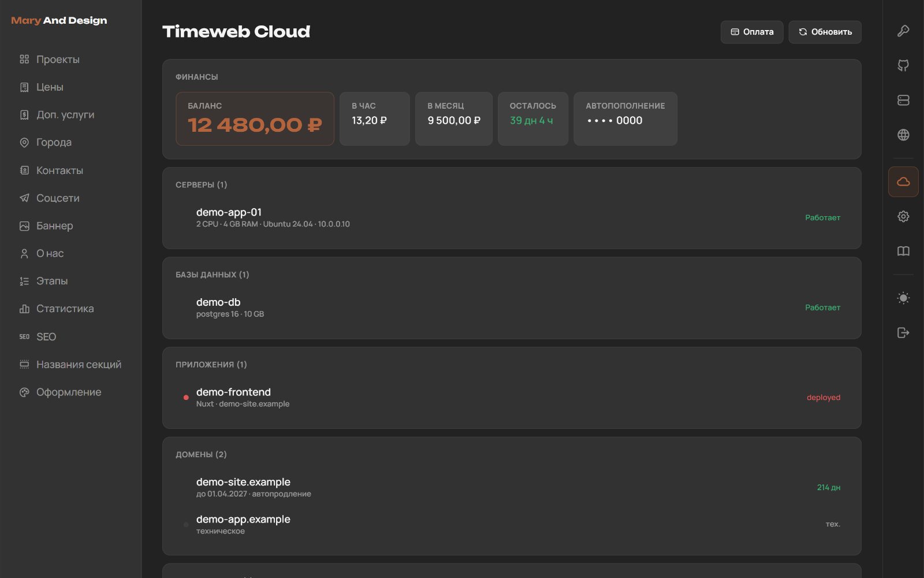Open settings via the gear icon

pos(903,216)
